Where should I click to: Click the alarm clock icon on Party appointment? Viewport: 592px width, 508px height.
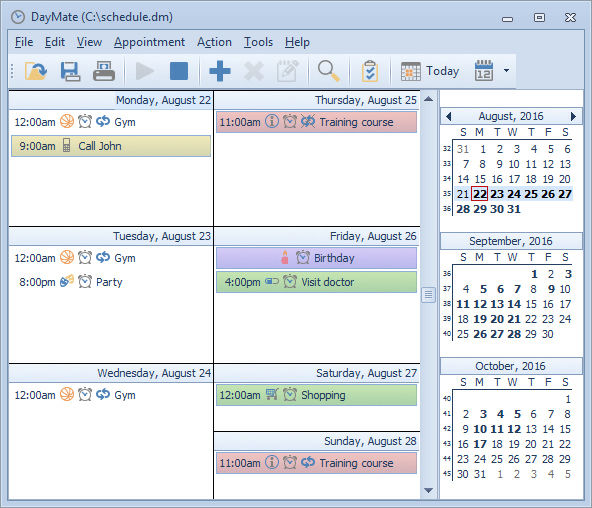click(85, 281)
